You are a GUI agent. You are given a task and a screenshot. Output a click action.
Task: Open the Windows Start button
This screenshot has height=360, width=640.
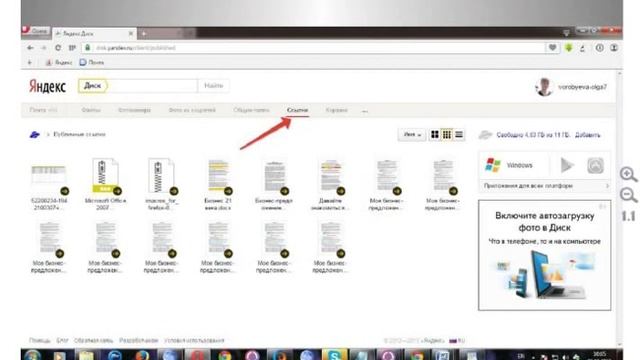(x=32, y=356)
